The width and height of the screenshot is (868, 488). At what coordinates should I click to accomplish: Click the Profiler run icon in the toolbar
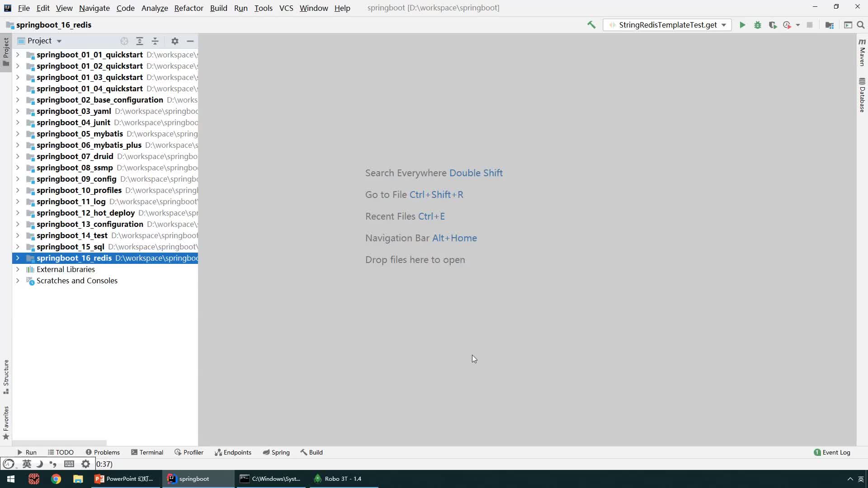pos(787,25)
